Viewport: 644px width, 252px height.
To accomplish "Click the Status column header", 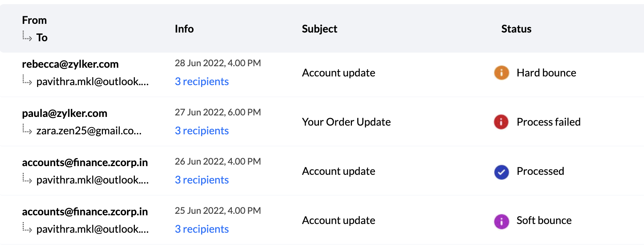I will click(x=516, y=29).
